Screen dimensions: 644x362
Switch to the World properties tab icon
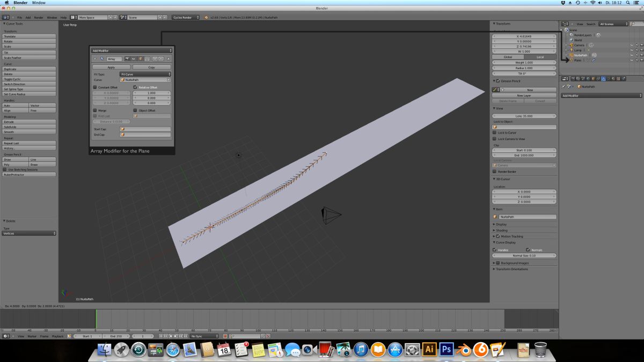point(588,78)
